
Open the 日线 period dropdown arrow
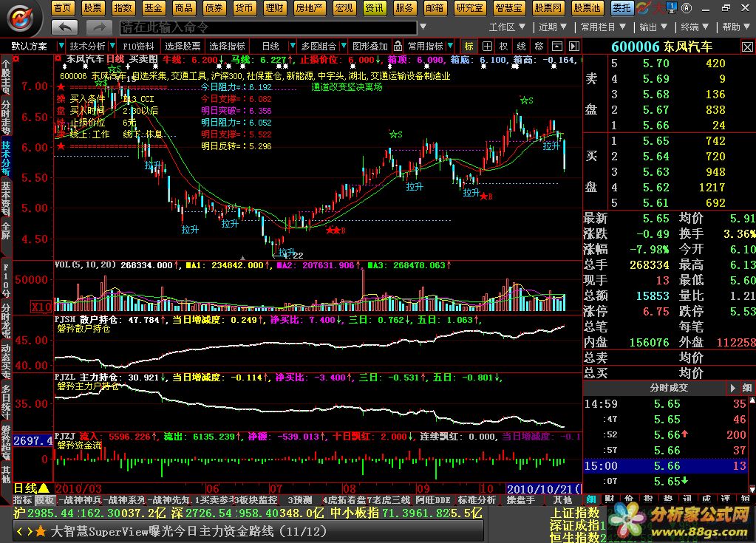pos(292,47)
